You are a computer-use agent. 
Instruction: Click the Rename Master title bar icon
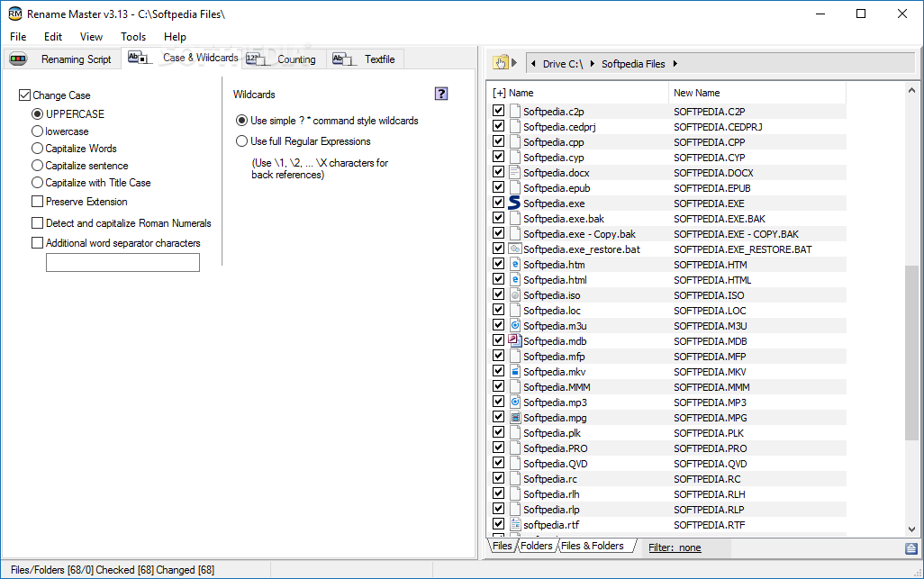coord(14,14)
